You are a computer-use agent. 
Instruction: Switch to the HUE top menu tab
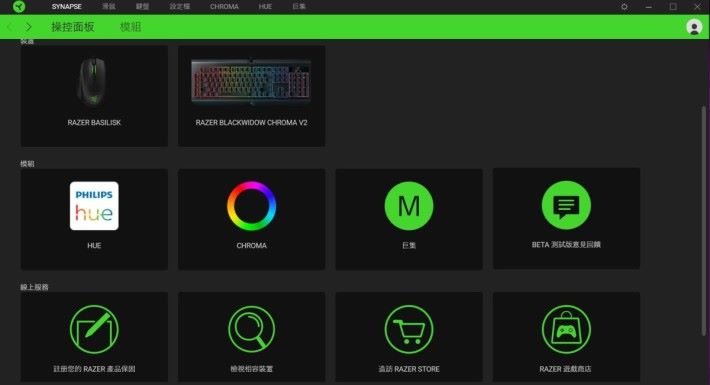click(x=265, y=7)
